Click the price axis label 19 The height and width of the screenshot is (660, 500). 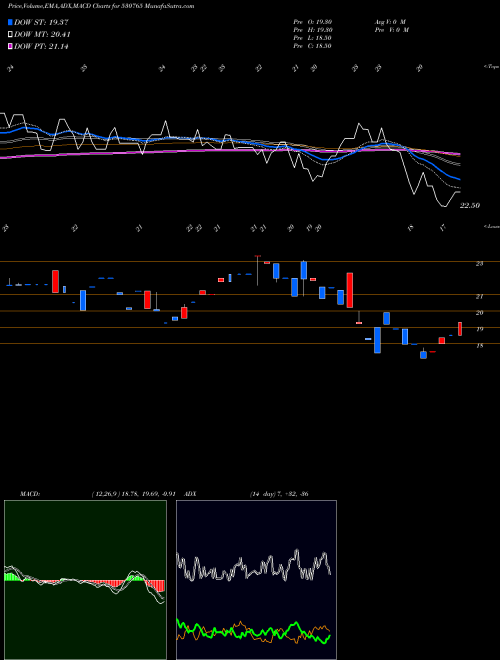[479, 329]
